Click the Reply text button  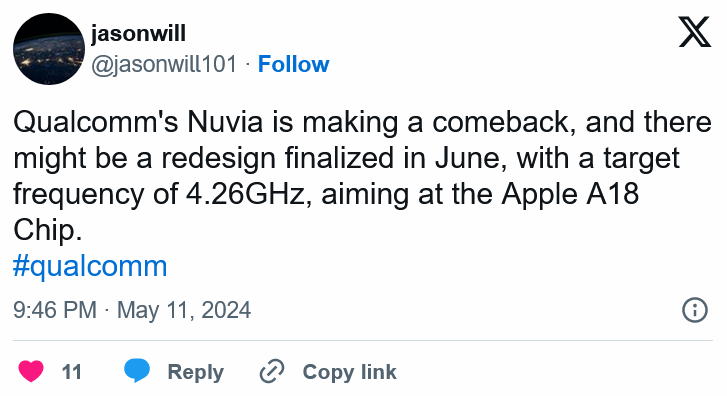[195, 372]
